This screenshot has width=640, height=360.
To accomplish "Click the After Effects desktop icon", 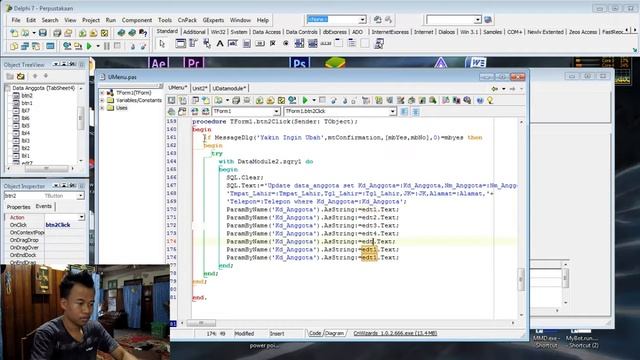I will coord(158,63).
